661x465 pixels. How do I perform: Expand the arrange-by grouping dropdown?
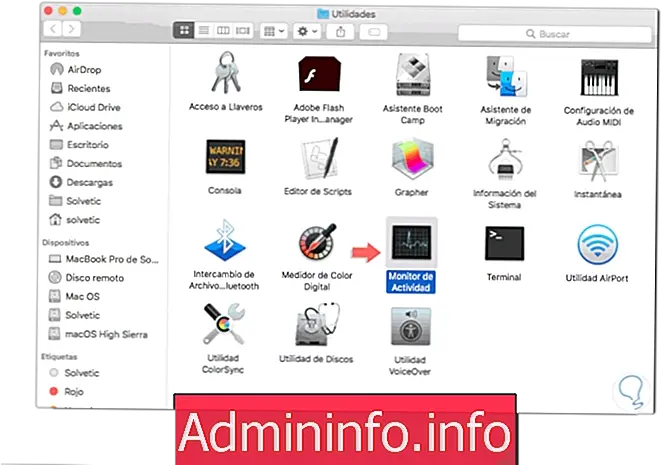[x=273, y=32]
